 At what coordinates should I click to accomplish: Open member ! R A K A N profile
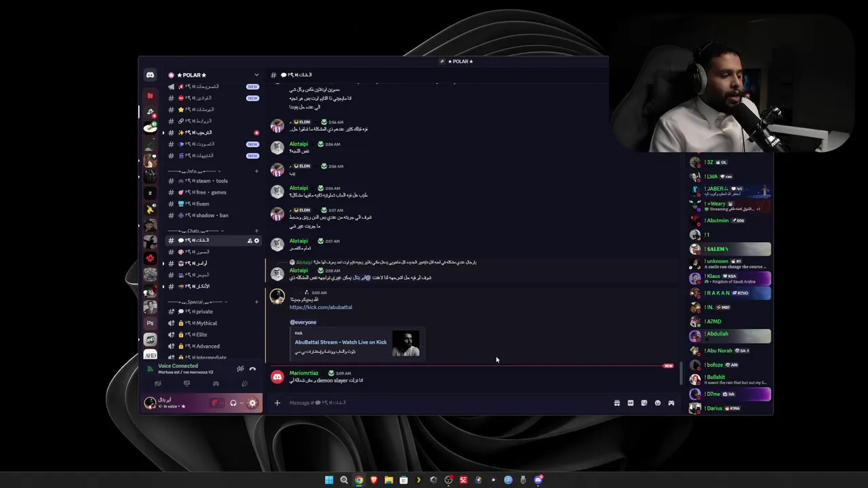[730, 293]
